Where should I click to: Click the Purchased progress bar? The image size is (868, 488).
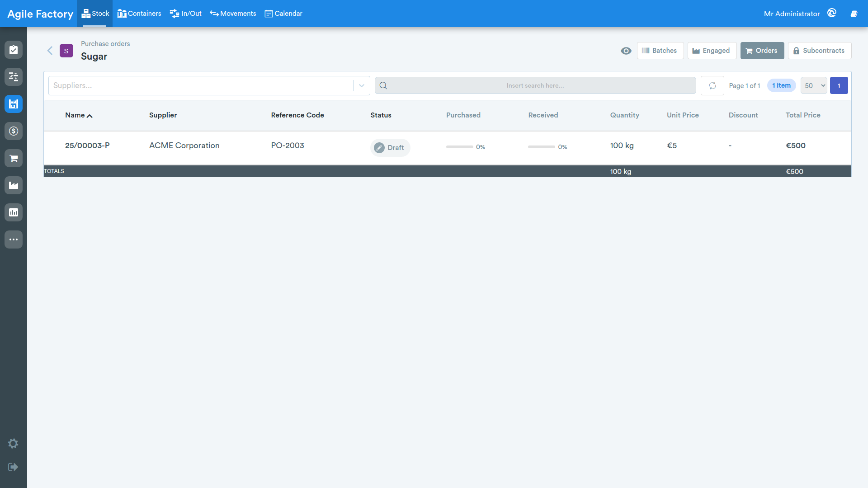point(459,147)
